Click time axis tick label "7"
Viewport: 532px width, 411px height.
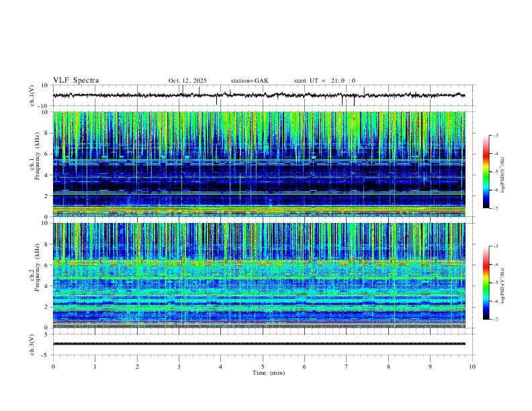tap(347, 367)
